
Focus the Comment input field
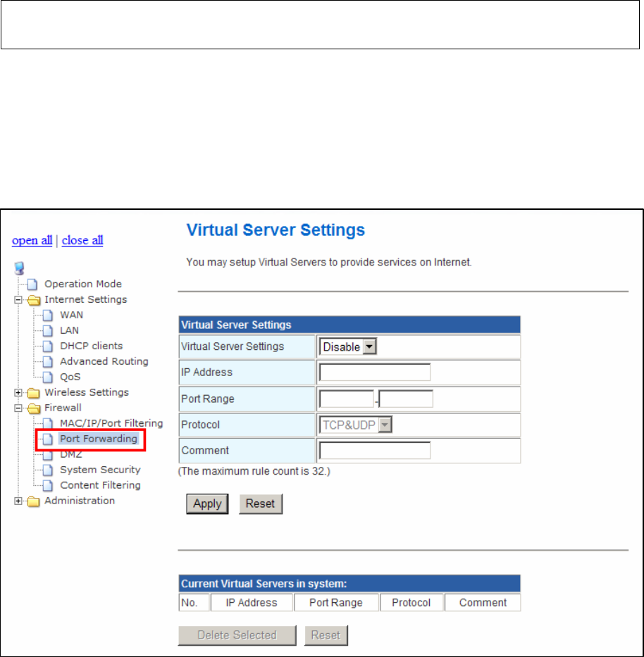pos(375,451)
